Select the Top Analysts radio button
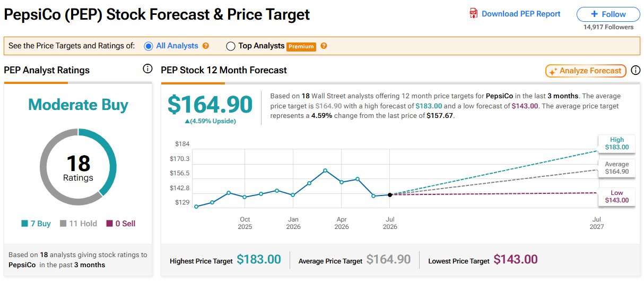The width and height of the screenshot is (644, 281). pyautogui.click(x=231, y=46)
